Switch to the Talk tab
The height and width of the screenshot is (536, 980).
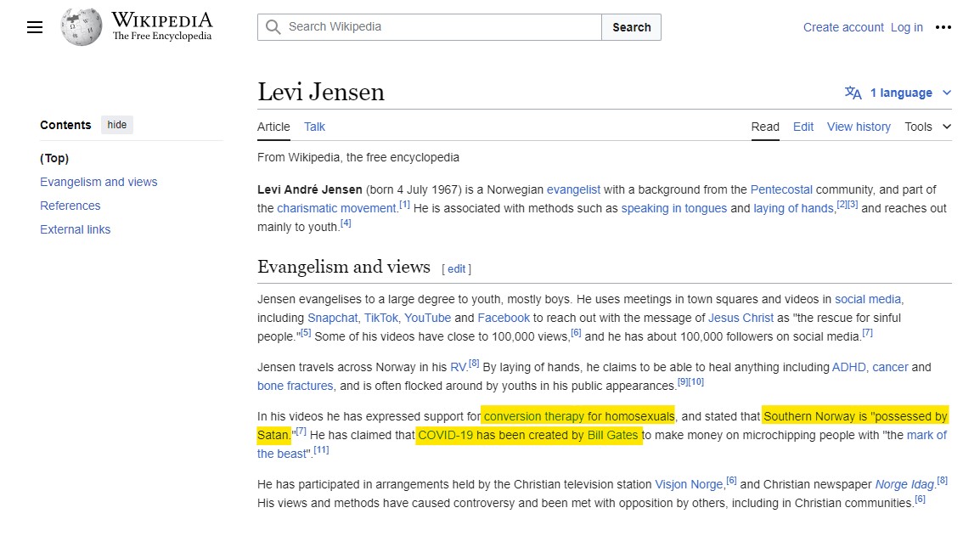[x=314, y=127]
